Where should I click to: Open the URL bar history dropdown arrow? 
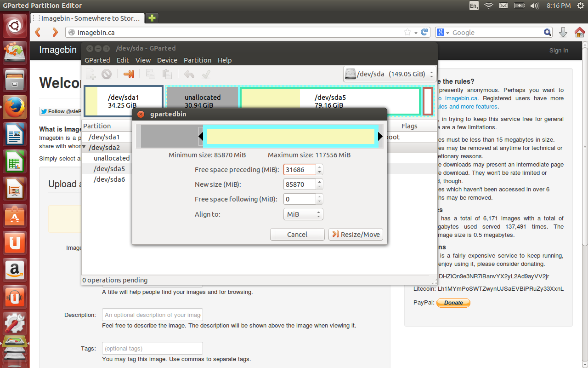coord(416,33)
